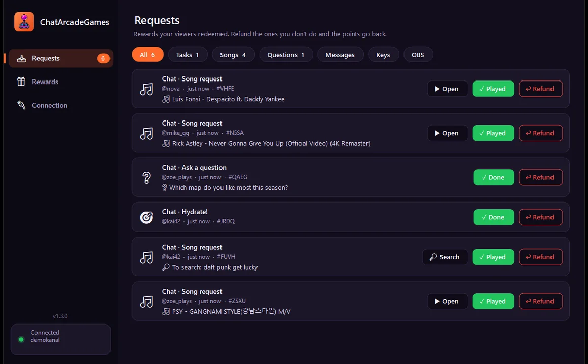Click the v1.3.0 version label
Image resolution: width=588 pixels, height=364 pixels.
pyautogui.click(x=60, y=316)
